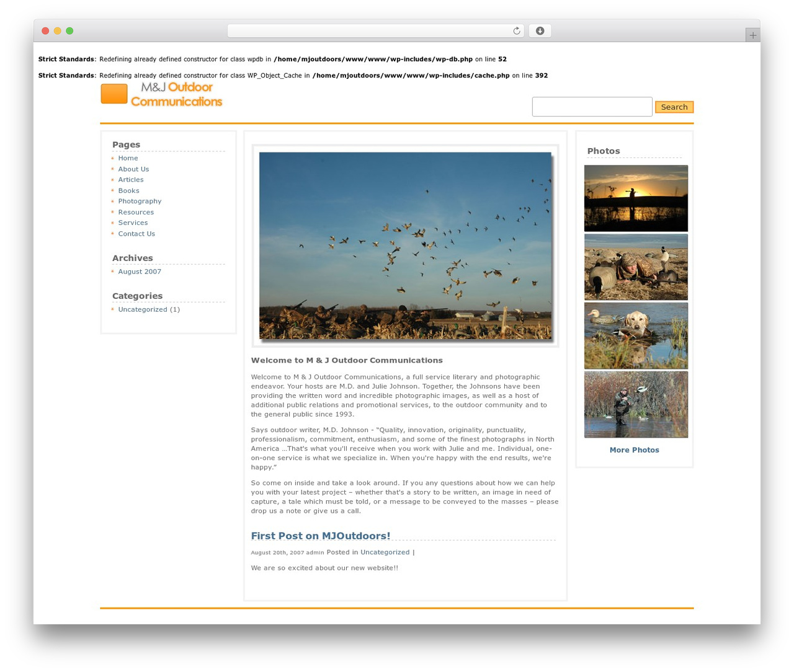The image size is (794, 672).
Task: Open the First Post on MJOutdoors! title
Action: tap(321, 536)
